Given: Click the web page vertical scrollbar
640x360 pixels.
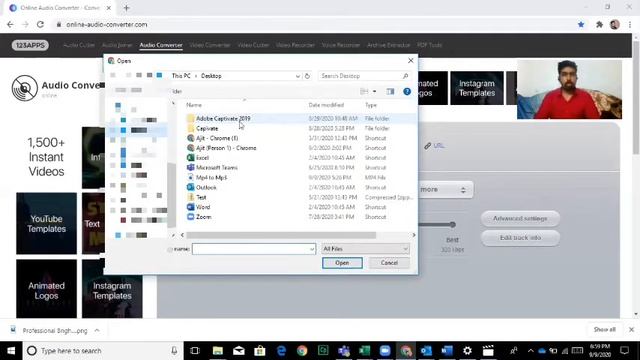Looking at the screenshot, I should 636,98.
